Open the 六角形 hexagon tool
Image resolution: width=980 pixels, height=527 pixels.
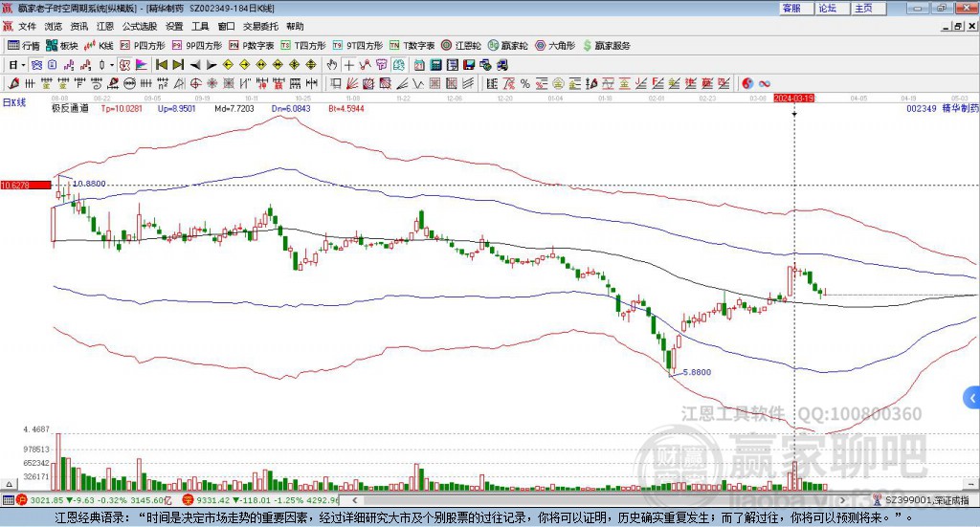tap(555, 46)
